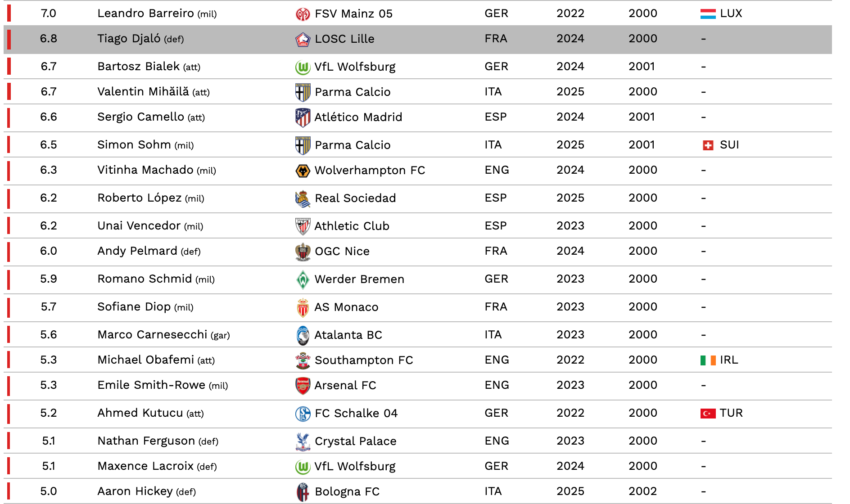Click the LOSC Lille club logo
Screen dimensions: 850x504
pyautogui.click(x=303, y=39)
